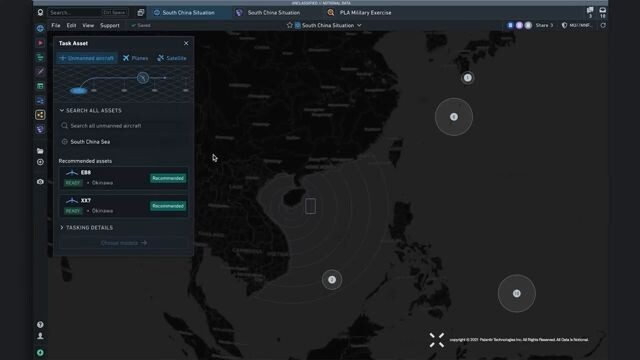Image resolution: width=640 pixels, height=360 pixels.
Task: Open the yellow graph app in sidebar
Action: (x=40, y=115)
